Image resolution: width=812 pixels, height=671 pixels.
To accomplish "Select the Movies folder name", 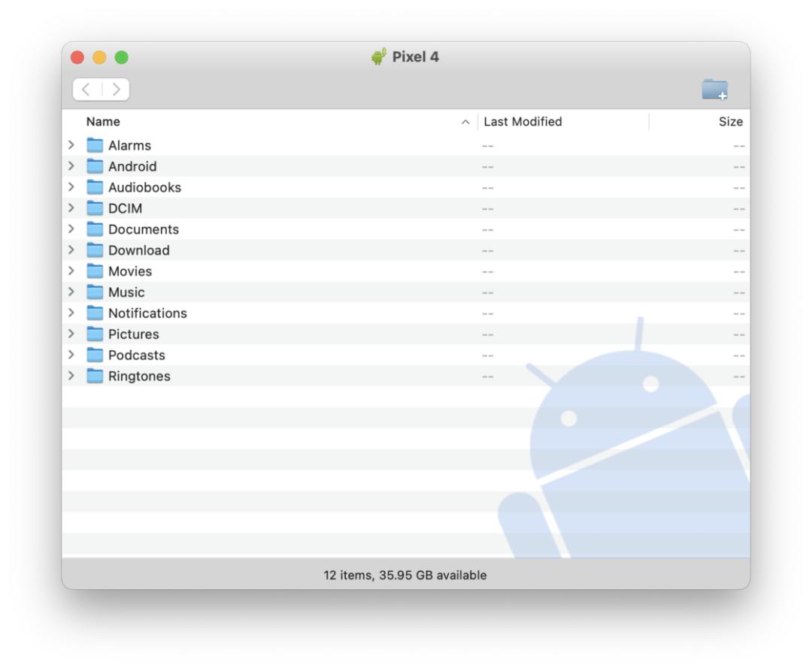I will [130, 271].
